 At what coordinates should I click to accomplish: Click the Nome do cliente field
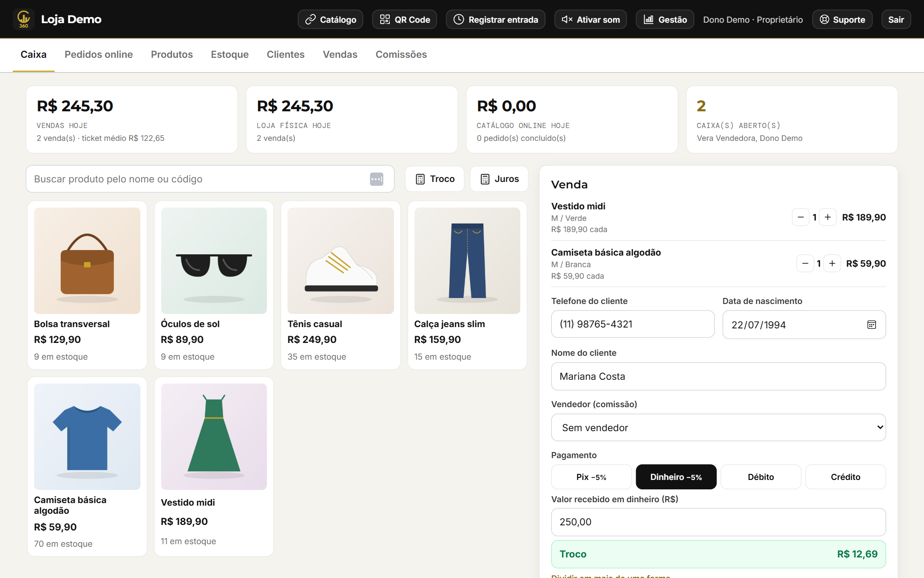point(718,376)
